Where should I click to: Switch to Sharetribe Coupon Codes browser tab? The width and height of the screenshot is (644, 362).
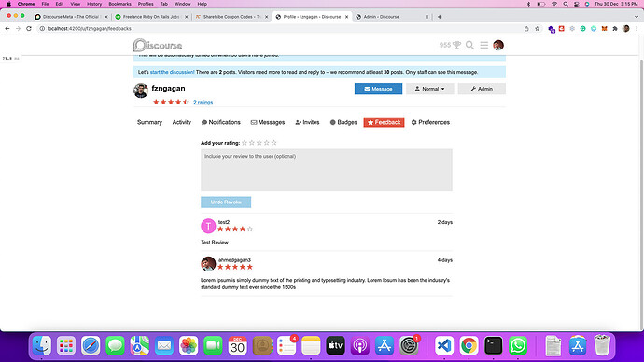[x=231, y=17]
